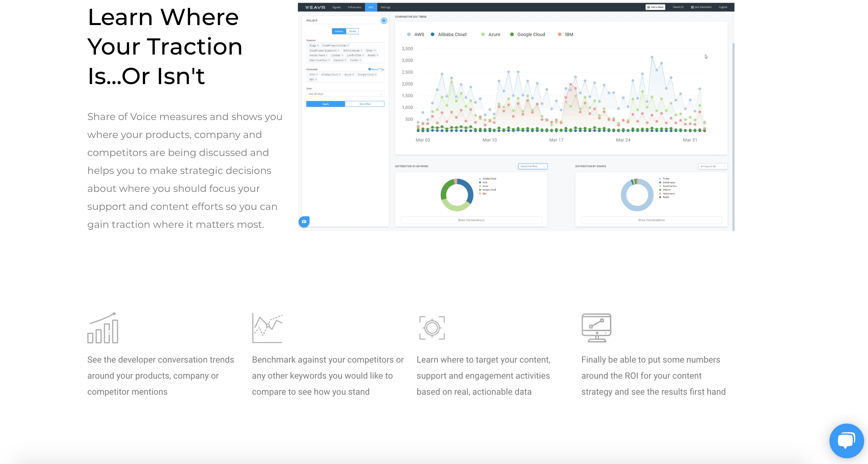The height and width of the screenshot is (464, 868).
Task: Click the blue circle icon beside PROJECT
Action: (384, 21)
